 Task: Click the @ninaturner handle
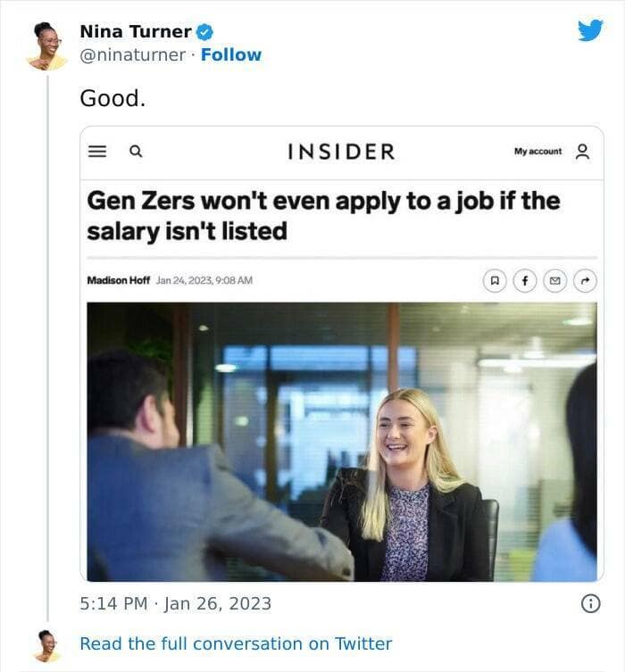tap(132, 54)
